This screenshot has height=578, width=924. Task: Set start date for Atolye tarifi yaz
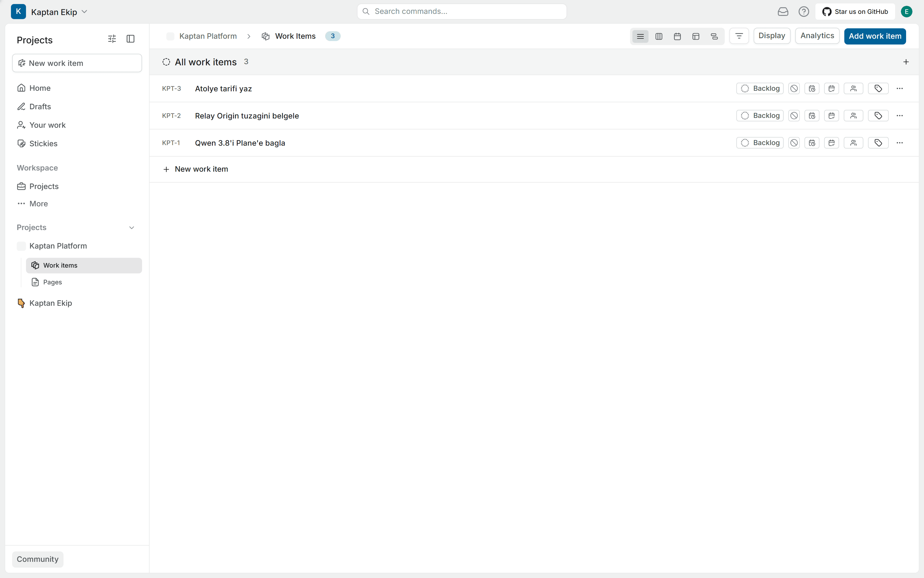click(812, 88)
